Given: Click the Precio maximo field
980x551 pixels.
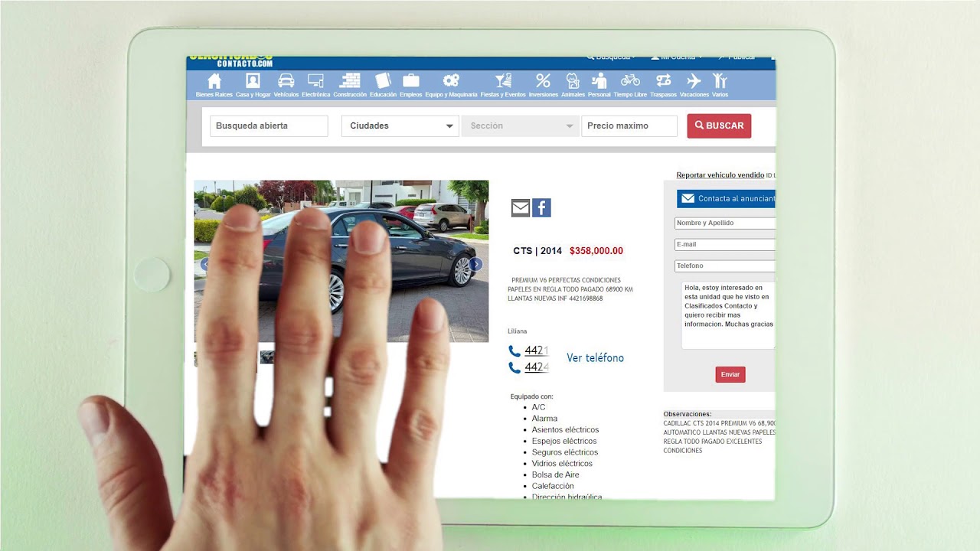Looking at the screenshot, I should coord(629,126).
